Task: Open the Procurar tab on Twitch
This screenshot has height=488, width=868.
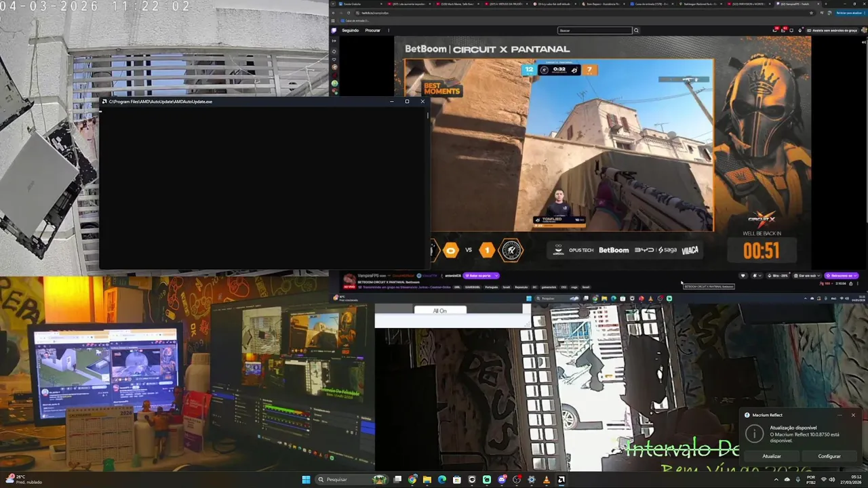Action: coord(373,30)
